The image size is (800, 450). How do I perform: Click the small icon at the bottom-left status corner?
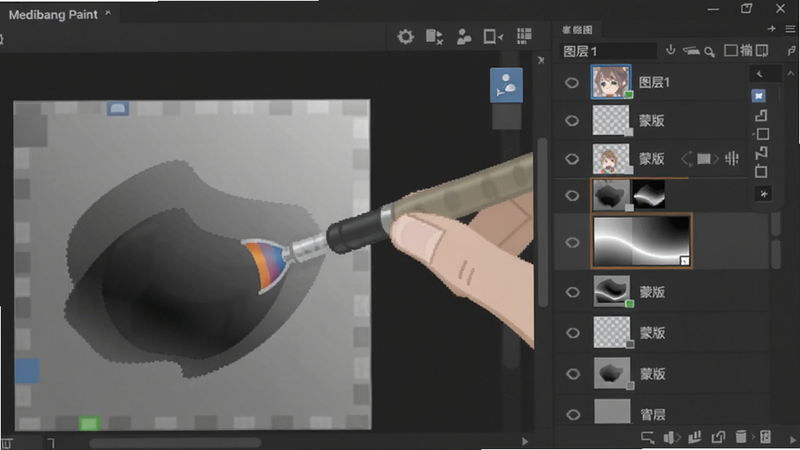click(x=7, y=443)
